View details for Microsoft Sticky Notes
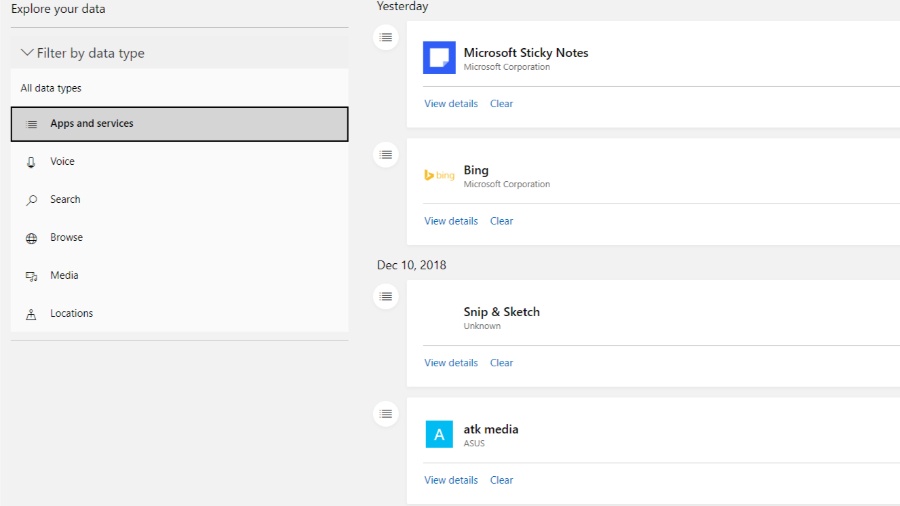This screenshot has width=900, height=506. click(x=451, y=104)
